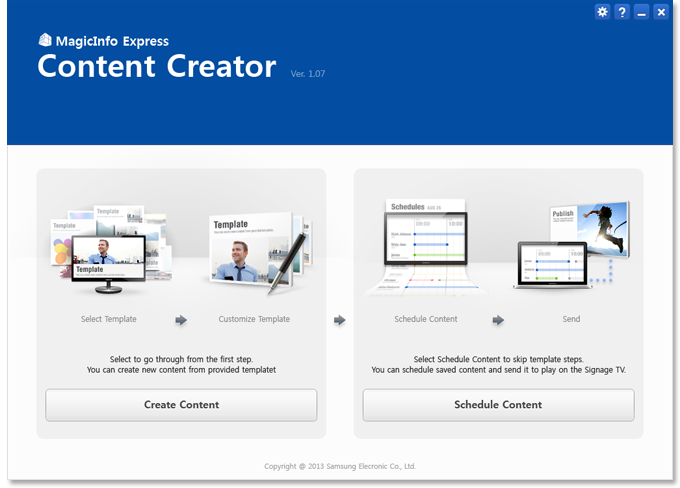The width and height of the screenshot is (680, 488).
Task: Open help via question mark icon
Action: (x=622, y=12)
